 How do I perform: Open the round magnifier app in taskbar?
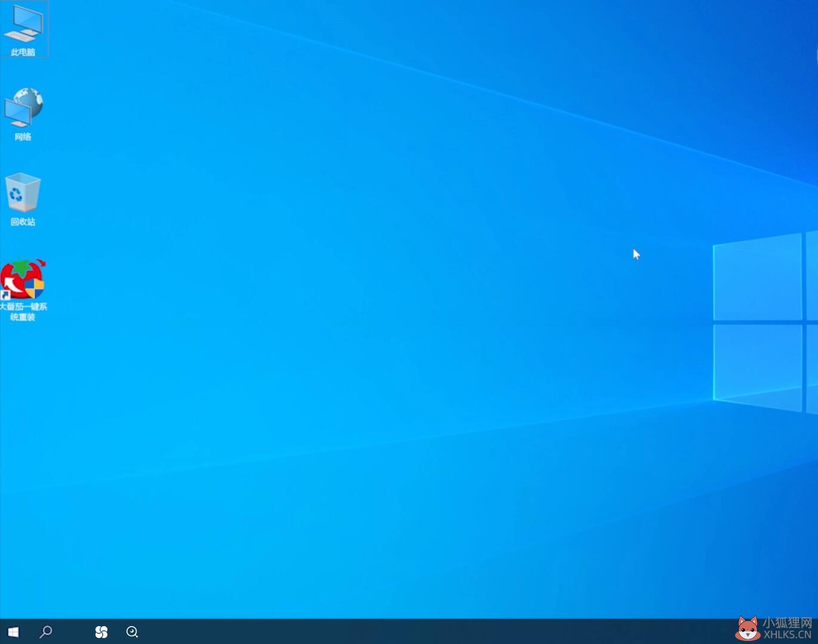point(132,631)
